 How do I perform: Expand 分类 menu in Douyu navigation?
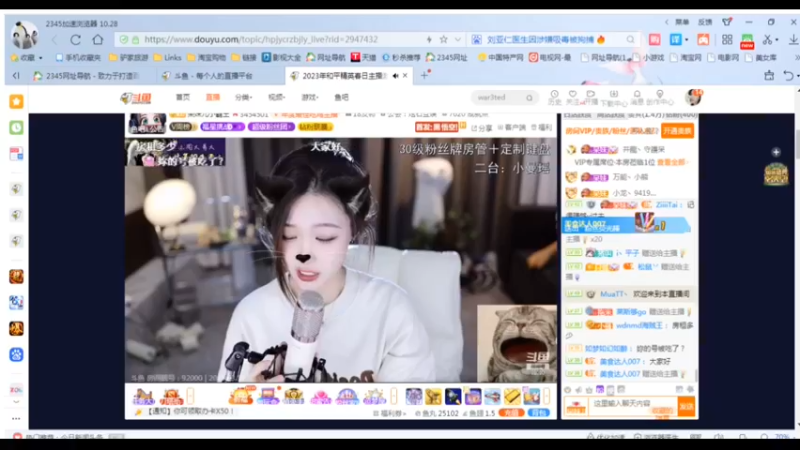tap(243, 97)
